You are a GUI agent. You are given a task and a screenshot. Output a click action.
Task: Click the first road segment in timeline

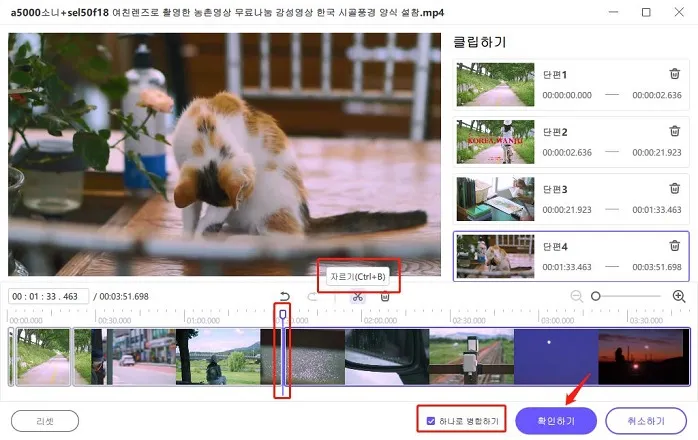[x=43, y=357]
